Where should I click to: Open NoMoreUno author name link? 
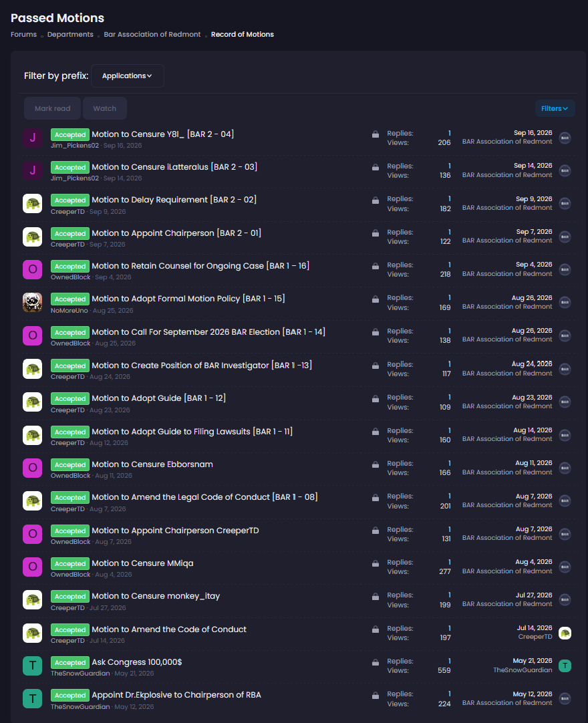click(69, 310)
